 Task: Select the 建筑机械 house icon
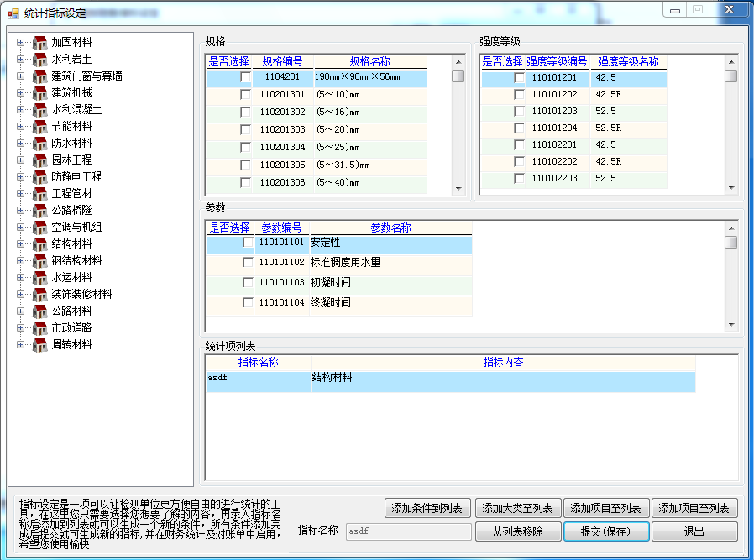click(x=39, y=93)
